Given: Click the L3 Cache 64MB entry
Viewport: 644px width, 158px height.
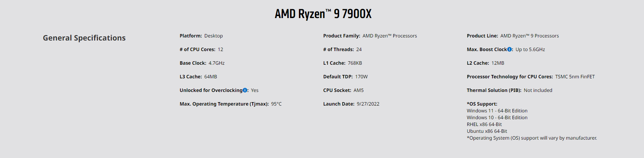Looking at the screenshot, I should pyautogui.click(x=198, y=77).
